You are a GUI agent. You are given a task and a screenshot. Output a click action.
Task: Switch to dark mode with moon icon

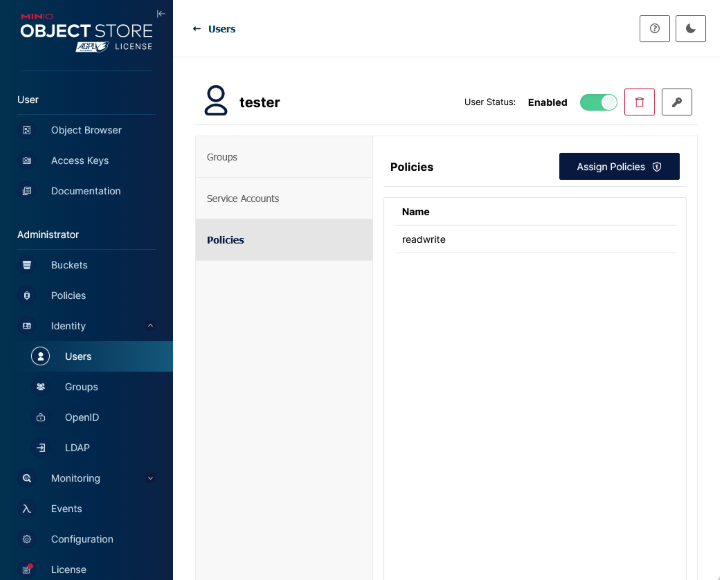691,29
